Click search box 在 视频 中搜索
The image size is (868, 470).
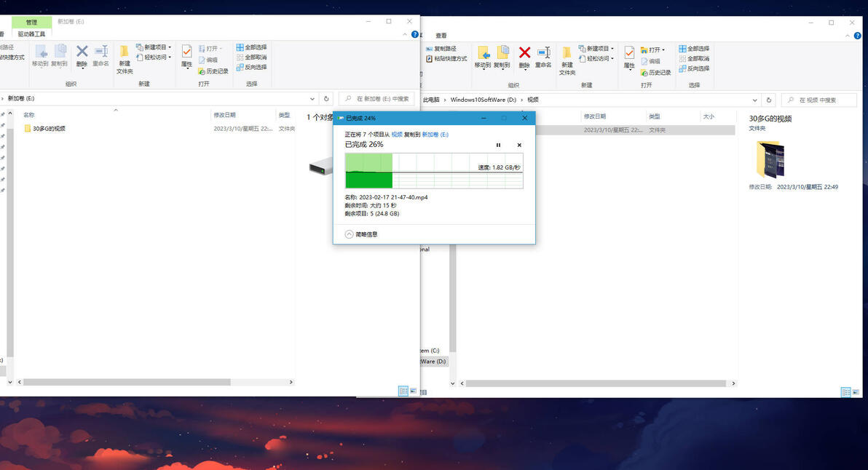point(819,100)
